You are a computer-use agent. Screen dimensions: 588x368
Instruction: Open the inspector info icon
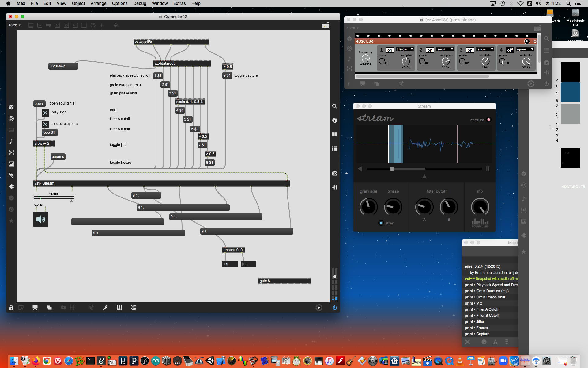[x=334, y=121]
